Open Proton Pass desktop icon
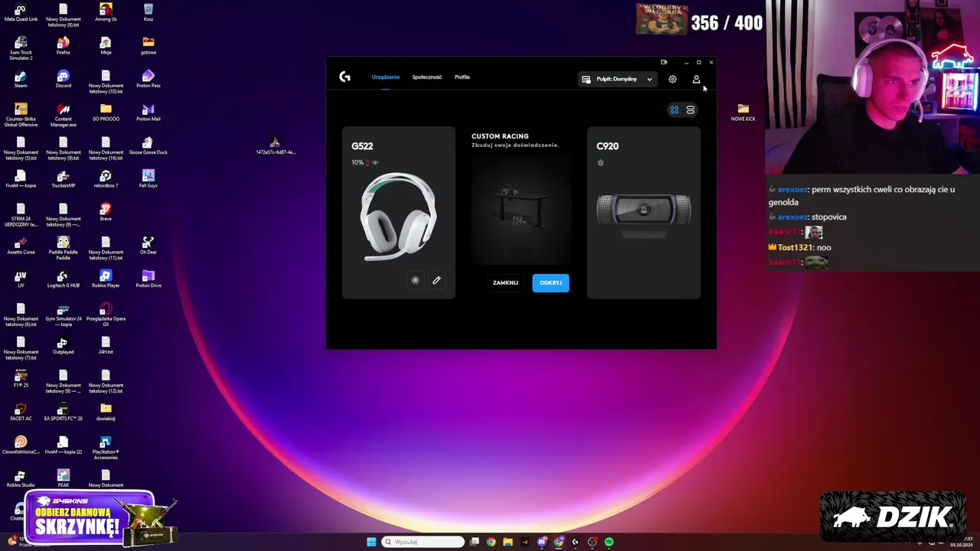The image size is (980, 551). pos(148,79)
